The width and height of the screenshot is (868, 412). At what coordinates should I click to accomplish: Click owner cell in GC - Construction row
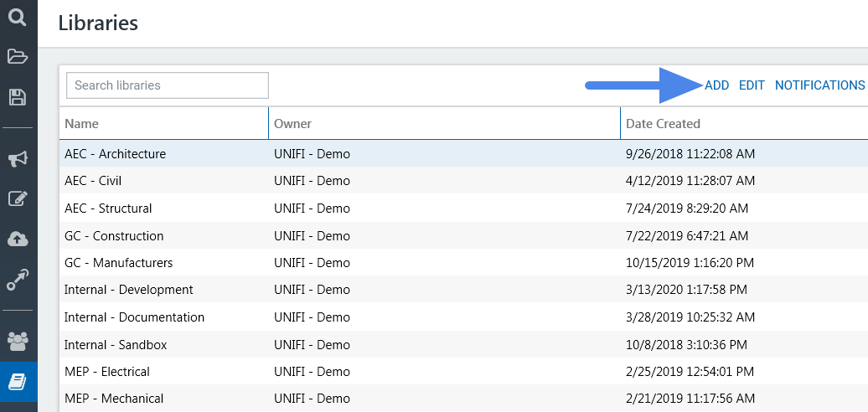313,236
